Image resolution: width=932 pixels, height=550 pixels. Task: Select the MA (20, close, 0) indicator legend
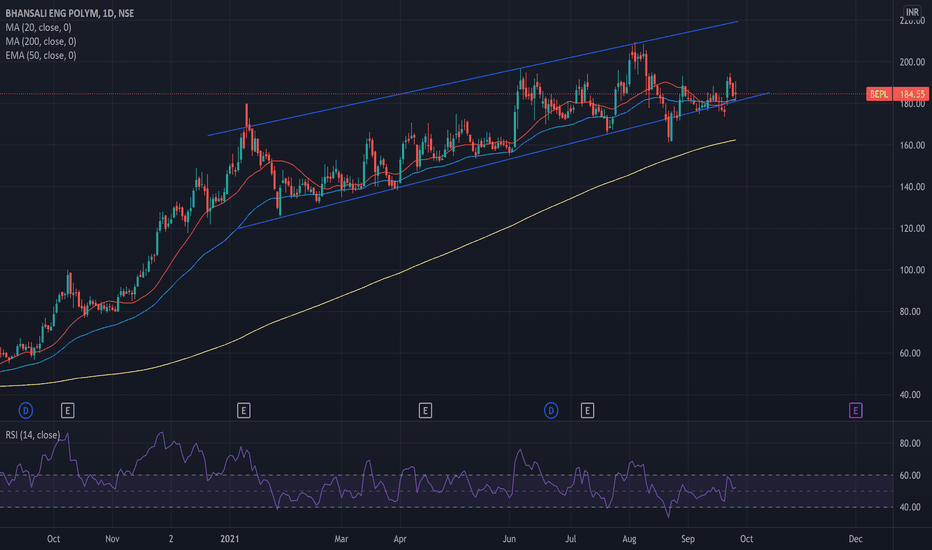coord(39,27)
